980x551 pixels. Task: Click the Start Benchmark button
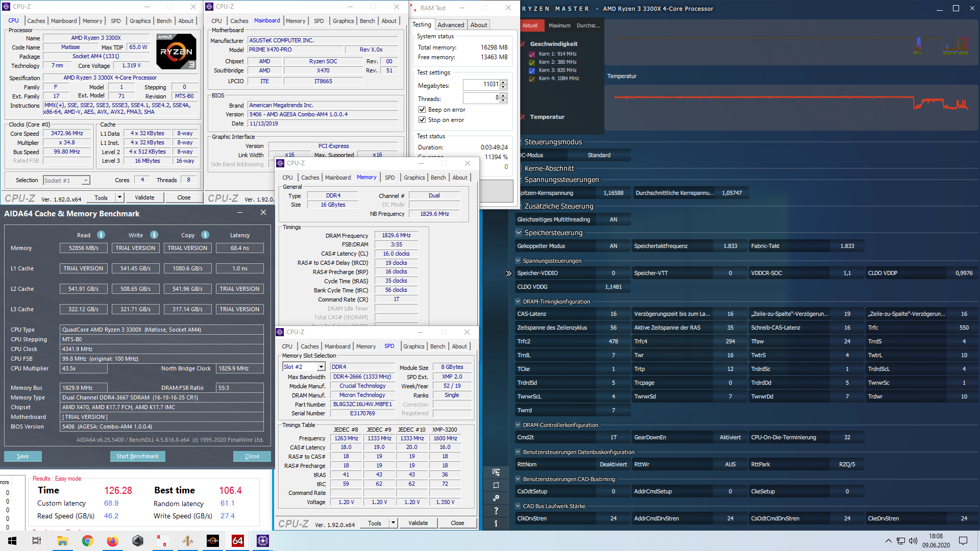click(137, 456)
